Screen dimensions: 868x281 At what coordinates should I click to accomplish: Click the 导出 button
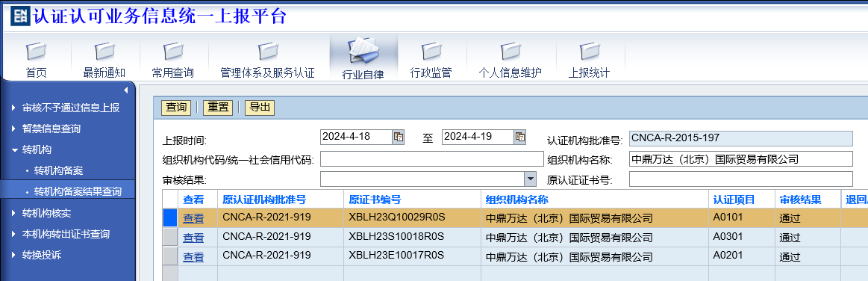260,108
